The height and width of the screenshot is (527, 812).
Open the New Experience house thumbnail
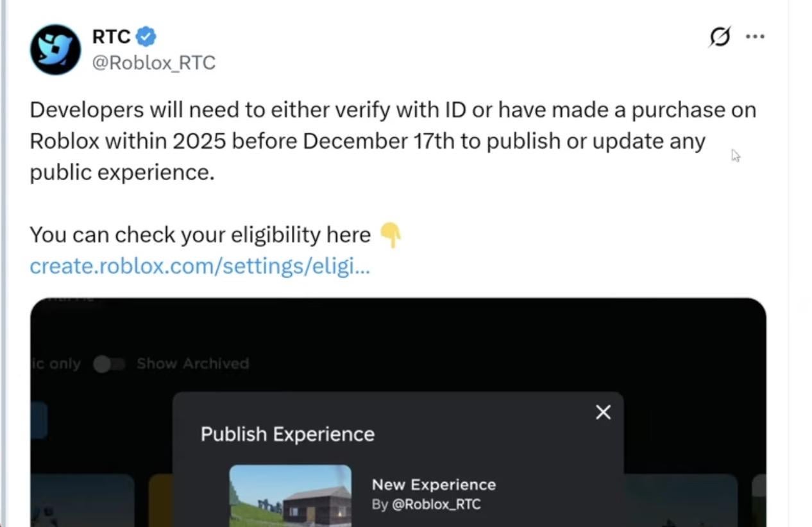[290, 495]
